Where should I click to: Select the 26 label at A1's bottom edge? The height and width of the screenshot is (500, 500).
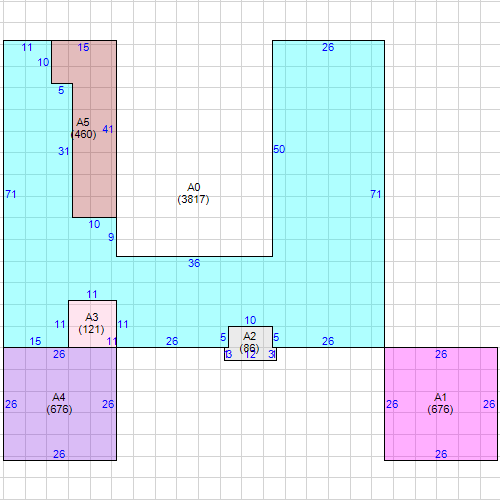point(441,454)
